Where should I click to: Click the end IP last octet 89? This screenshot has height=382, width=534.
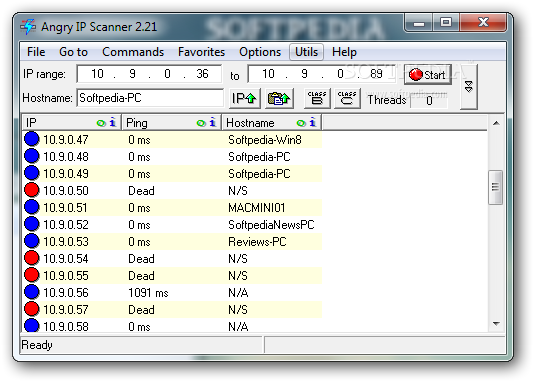tap(376, 74)
